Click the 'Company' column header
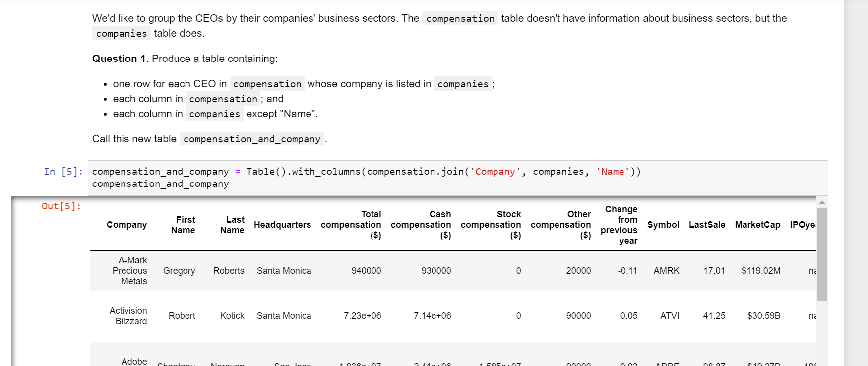The width and height of the screenshot is (868, 366). pos(127,225)
